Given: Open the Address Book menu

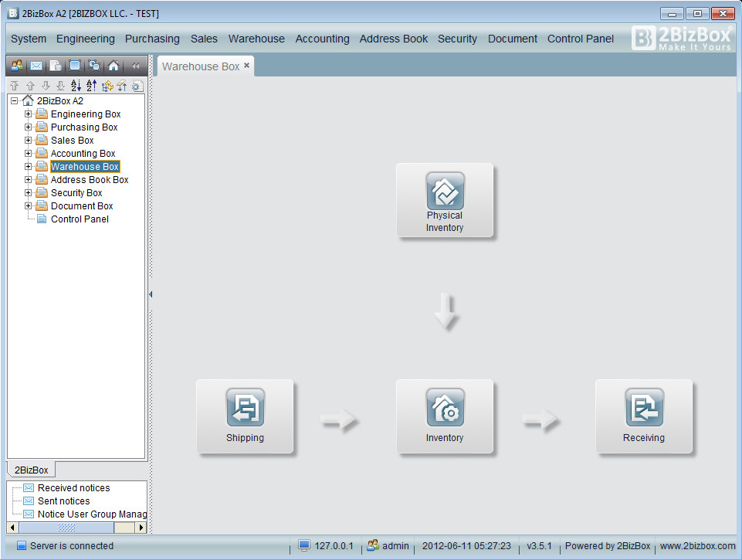Looking at the screenshot, I should click(x=394, y=39).
